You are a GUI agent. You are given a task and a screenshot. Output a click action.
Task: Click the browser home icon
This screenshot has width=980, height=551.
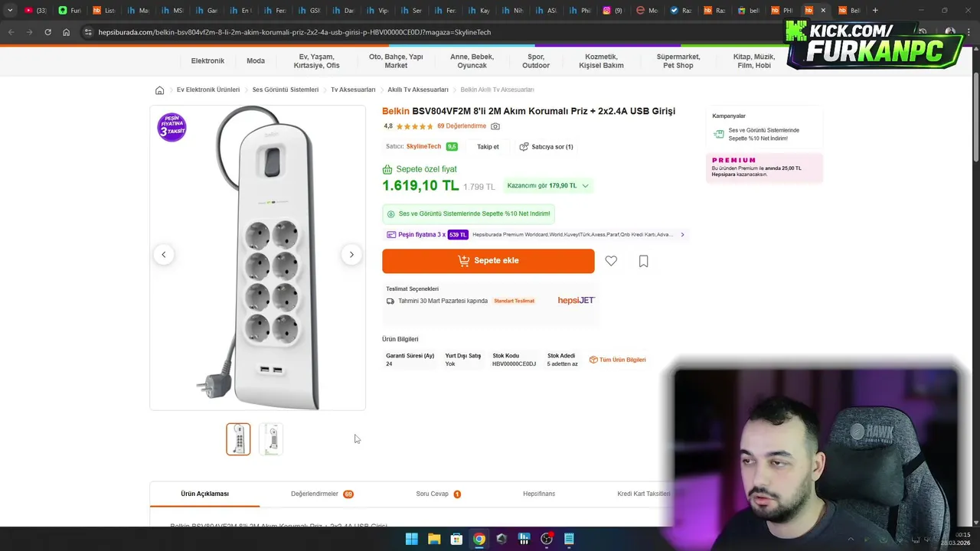(x=67, y=32)
